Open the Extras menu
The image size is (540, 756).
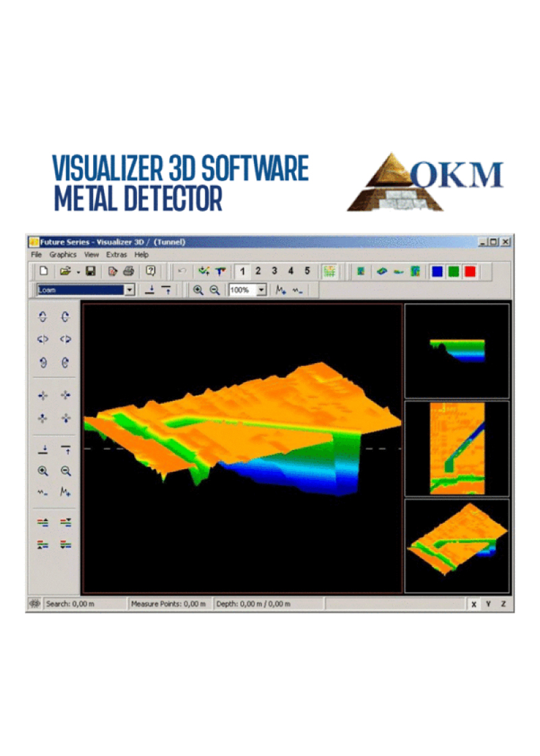coord(116,254)
